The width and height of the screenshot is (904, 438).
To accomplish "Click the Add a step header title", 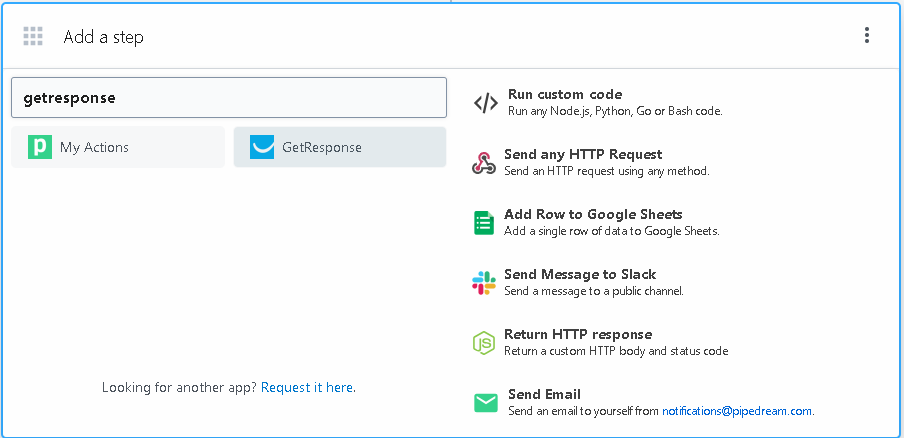I will pos(103,37).
